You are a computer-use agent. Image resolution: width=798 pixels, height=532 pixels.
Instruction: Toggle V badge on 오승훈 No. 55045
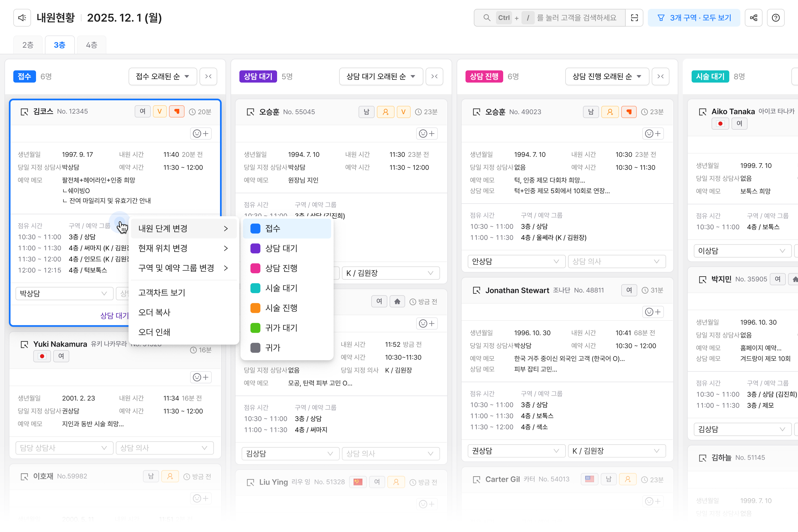pyautogui.click(x=403, y=112)
